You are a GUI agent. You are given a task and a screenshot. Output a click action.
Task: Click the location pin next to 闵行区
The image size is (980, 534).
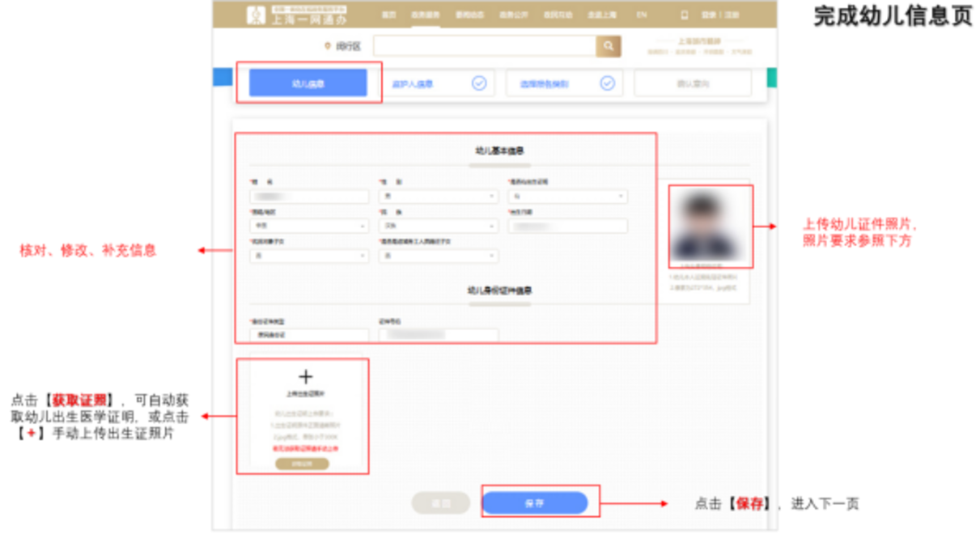[327, 47]
